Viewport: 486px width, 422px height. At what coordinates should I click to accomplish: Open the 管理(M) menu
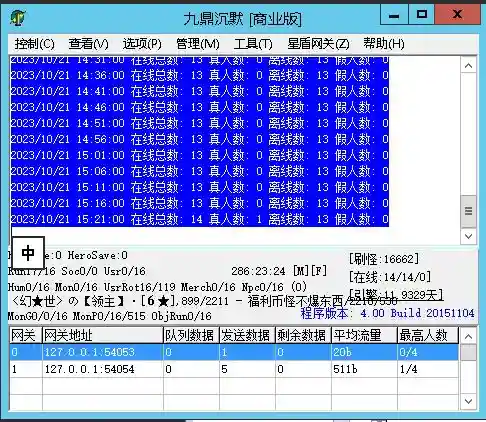198,44
